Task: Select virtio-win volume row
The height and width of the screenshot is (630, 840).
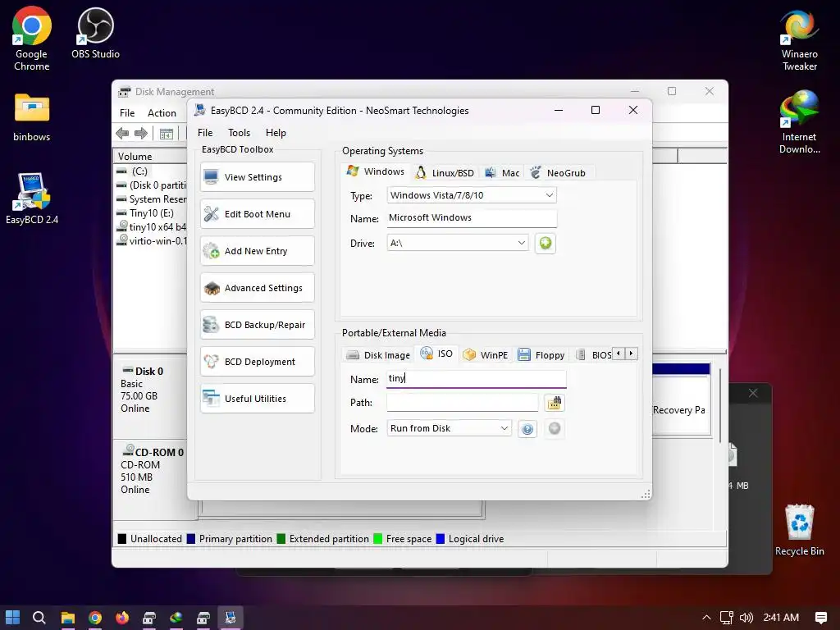Action: (x=151, y=241)
